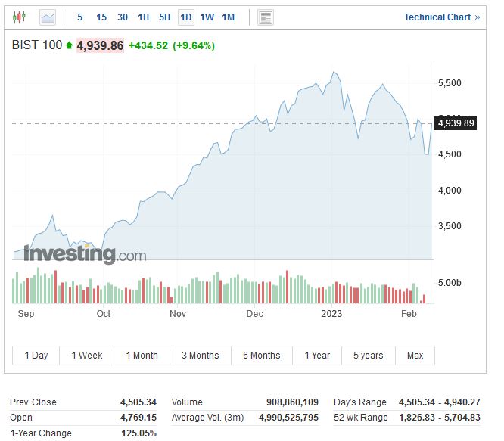Switch to candlestick chart type

[19, 17]
